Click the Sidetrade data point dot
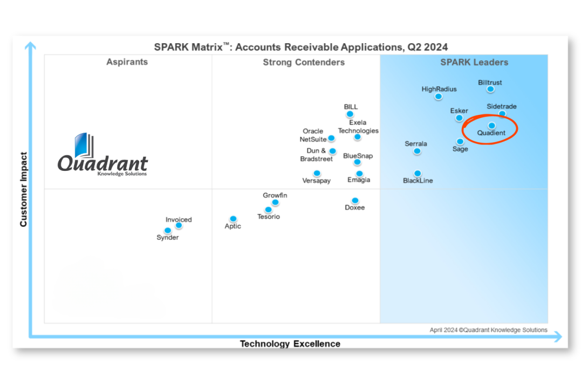The width and height of the screenshot is (588, 392). point(502,114)
